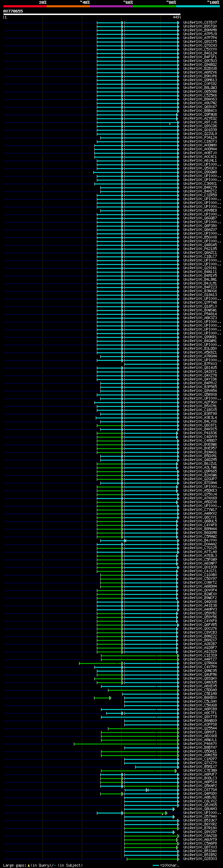Select the UniRef100_A0DNH0 label
Screen dimensions: 223x868
click(200, 145)
